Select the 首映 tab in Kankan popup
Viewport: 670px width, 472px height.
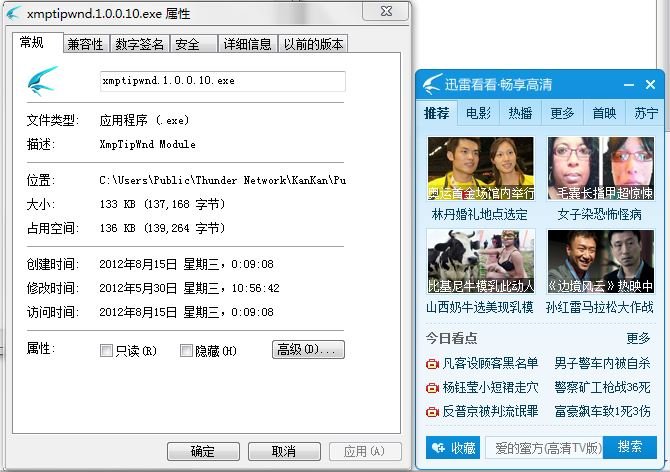pyautogui.click(x=604, y=113)
